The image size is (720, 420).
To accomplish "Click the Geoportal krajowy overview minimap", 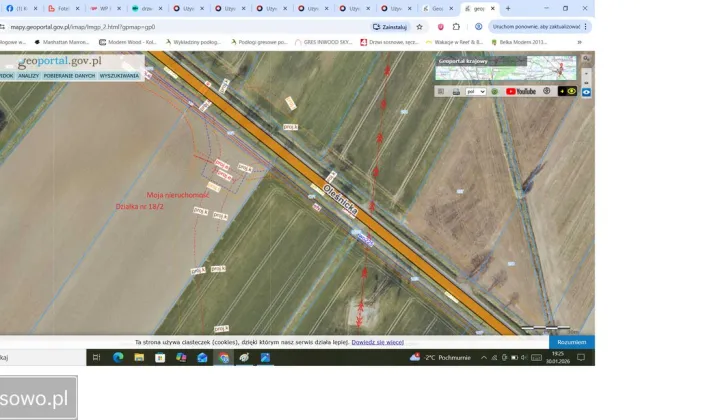I will [x=506, y=68].
